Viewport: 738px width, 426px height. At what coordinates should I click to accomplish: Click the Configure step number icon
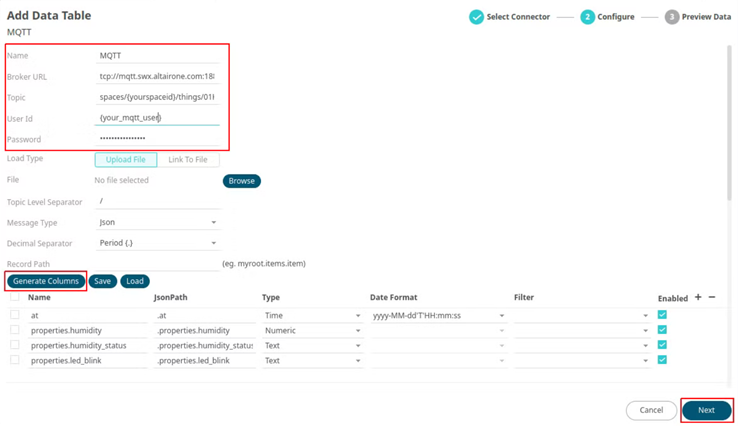588,17
